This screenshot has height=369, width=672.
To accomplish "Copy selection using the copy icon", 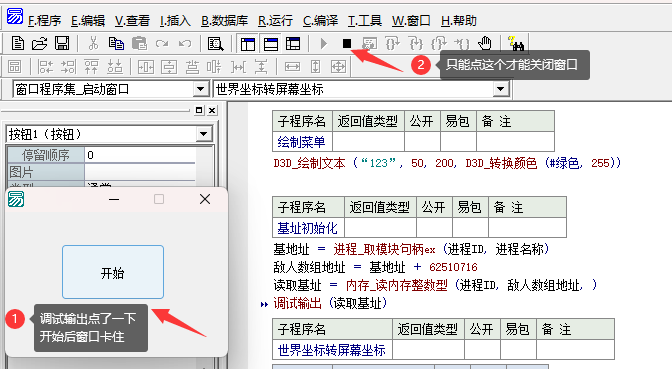I will (x=116, y=43).
